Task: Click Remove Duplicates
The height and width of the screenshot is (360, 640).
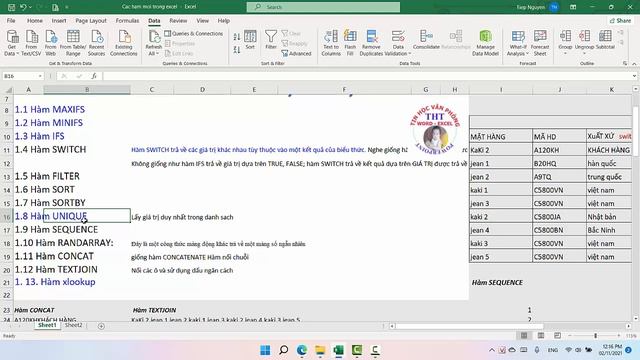Action: tap(371, 42)
